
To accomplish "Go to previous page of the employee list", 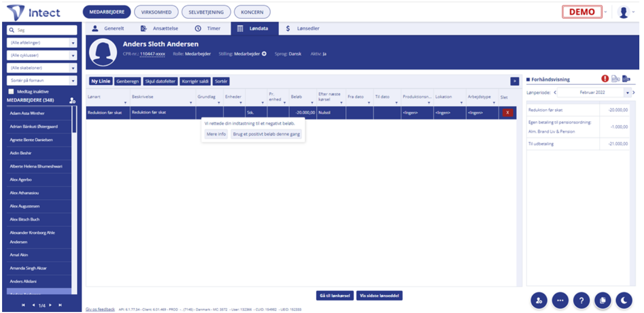I will (x=33, y=305).
